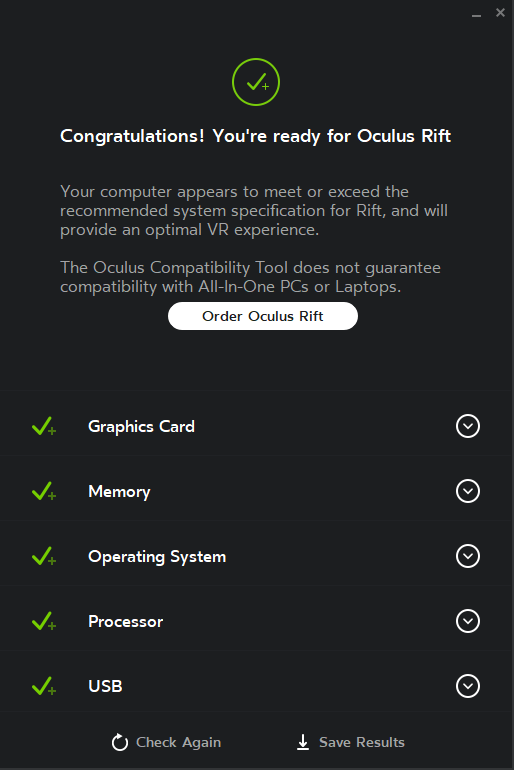This screenshot has width=514, height=770.
Task: Expand the Processor details chevron
Action: (468, 621)
